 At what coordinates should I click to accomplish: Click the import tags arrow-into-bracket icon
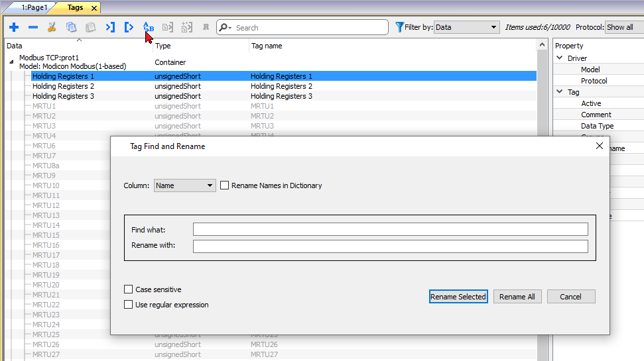[x=109, y=27]
